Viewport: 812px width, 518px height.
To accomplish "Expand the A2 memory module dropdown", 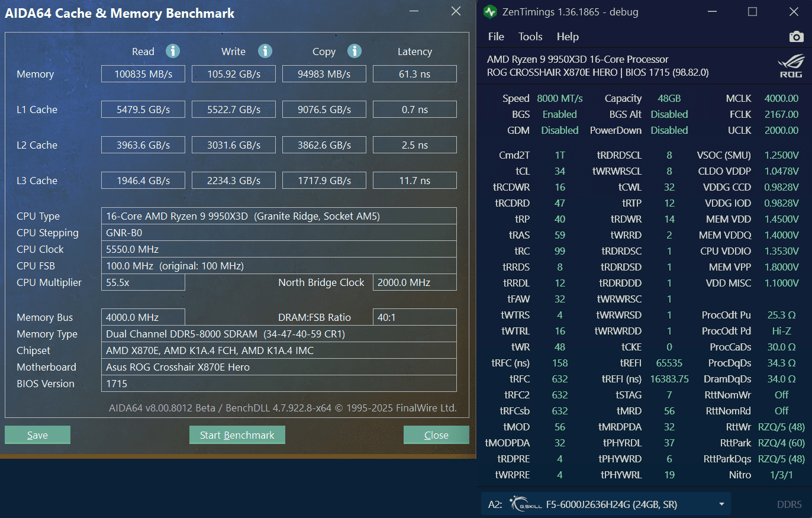I will (x=721, y=504).
